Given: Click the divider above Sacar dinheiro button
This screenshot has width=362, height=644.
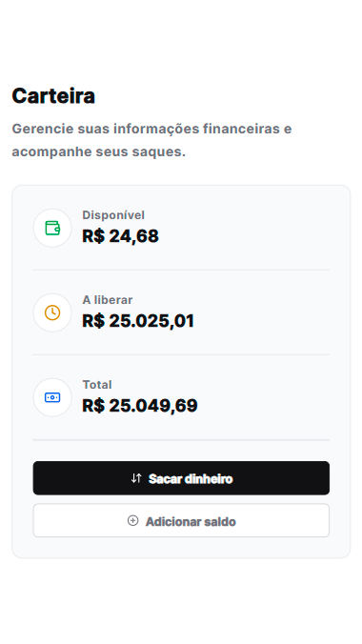Looking at the screenshot, I should coord(181,440).
